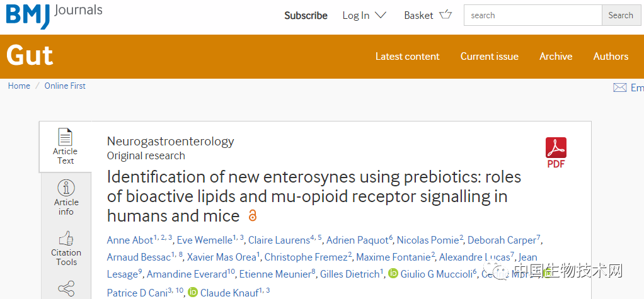The image size is (644, 299).
Task: Open the Article info icon
Action: [66, 188]
